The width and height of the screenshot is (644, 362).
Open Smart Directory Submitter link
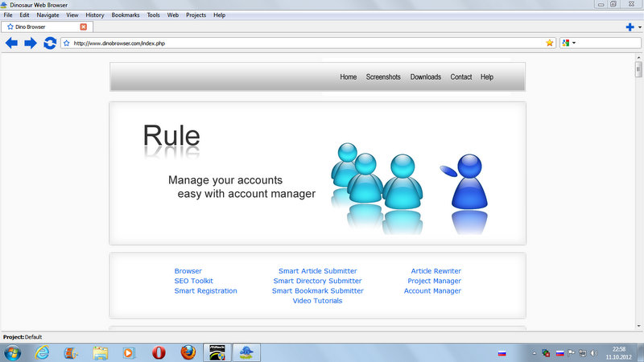tap(317, 281)
